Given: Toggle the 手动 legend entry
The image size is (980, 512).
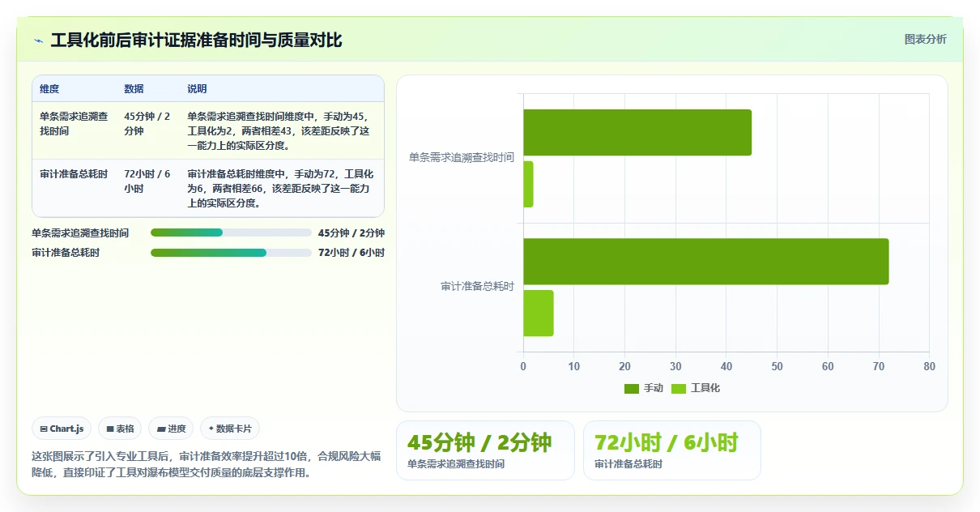Looking at the screenshot, I should point(644,388).
